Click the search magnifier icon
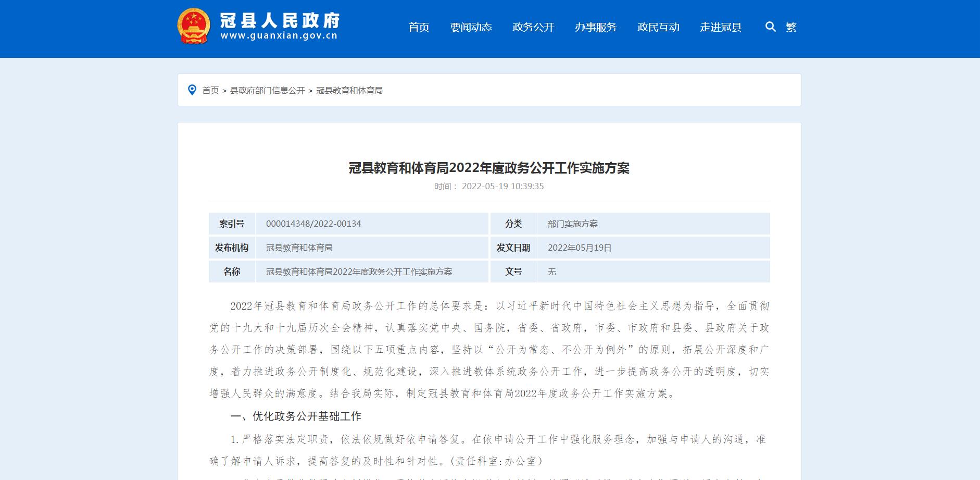980x480 pixels. [770, 27]
